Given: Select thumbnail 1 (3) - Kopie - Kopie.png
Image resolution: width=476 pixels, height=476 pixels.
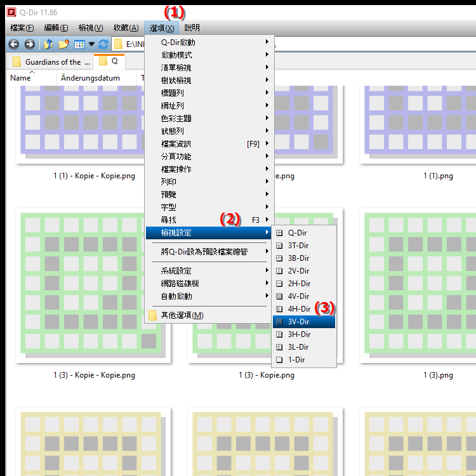Looking at the screenshot, I should (79, 286).
